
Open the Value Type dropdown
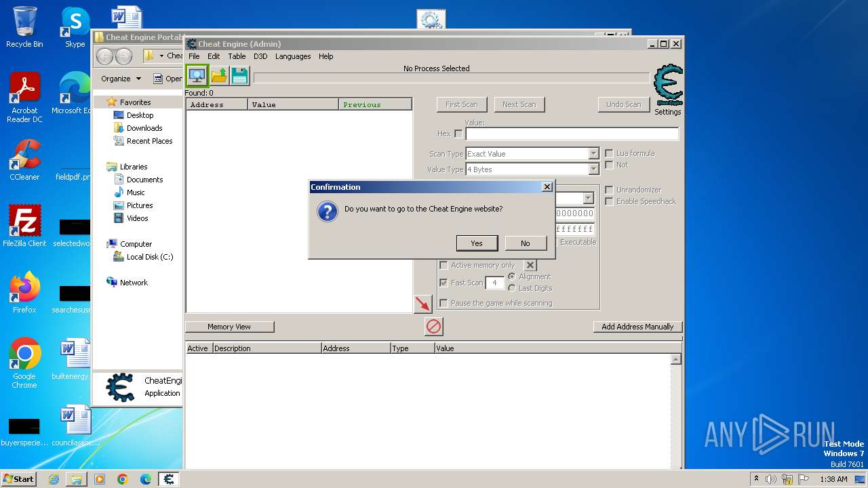coord(593,169)
